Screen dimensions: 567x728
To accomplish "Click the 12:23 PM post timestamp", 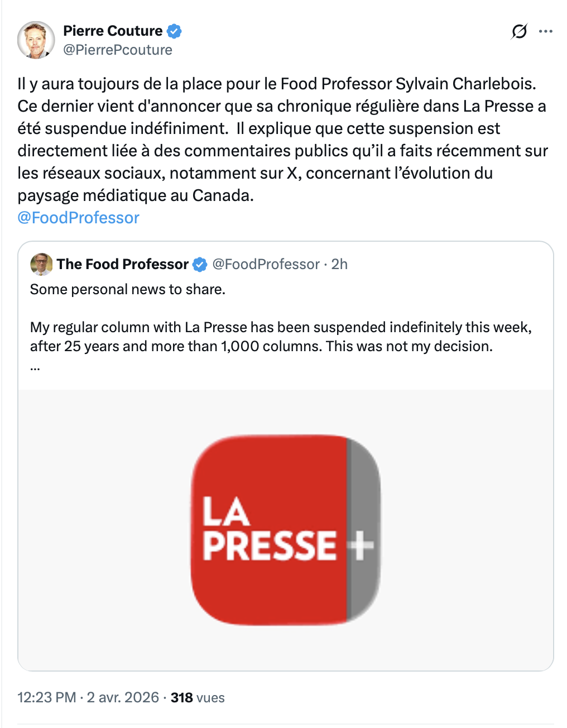I will click(47, 698).
